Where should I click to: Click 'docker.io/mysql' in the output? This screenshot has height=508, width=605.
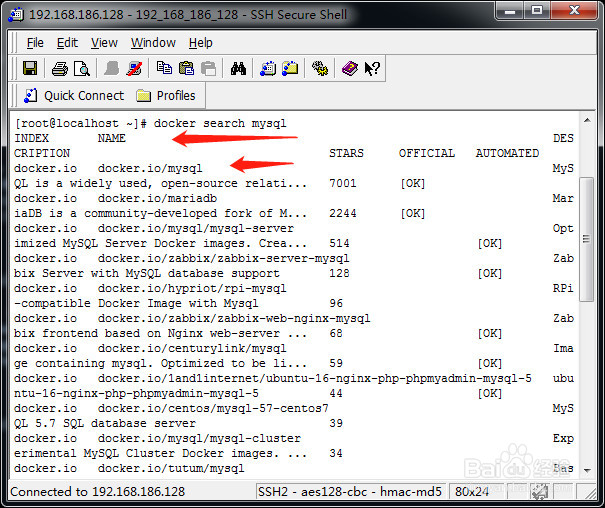coord(150,169)
